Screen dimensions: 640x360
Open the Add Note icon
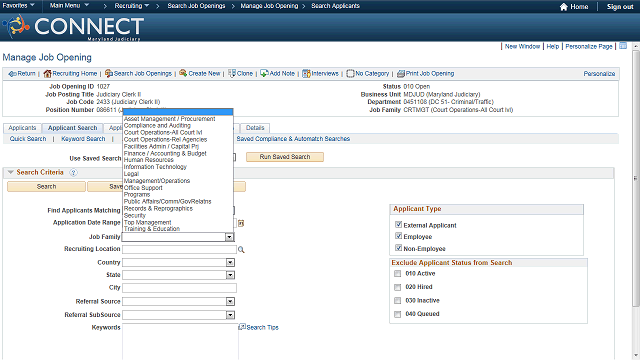click(264, 73)
